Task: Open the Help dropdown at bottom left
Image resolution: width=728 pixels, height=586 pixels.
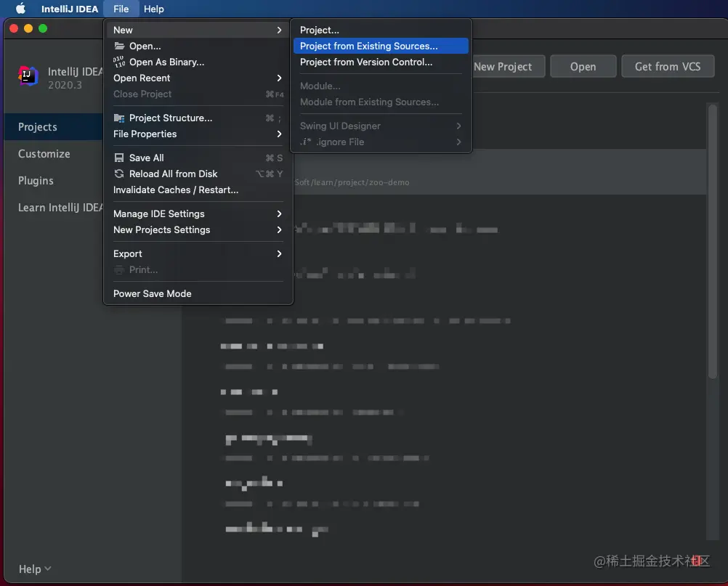Action: click(x=34, y=569)
